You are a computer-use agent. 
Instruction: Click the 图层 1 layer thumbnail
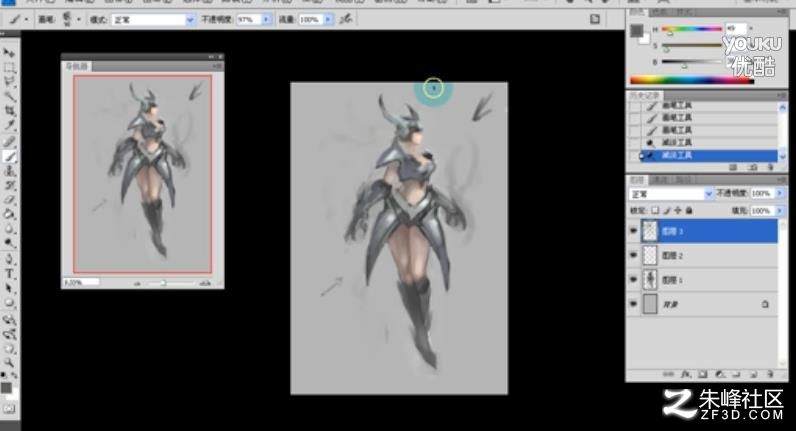650,280
